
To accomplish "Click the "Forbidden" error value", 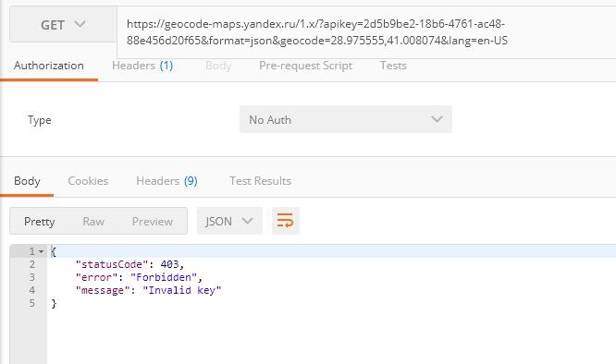I will (164, 277).
